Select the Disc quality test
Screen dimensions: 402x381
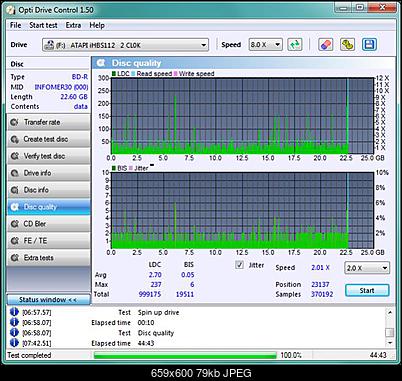49,207
